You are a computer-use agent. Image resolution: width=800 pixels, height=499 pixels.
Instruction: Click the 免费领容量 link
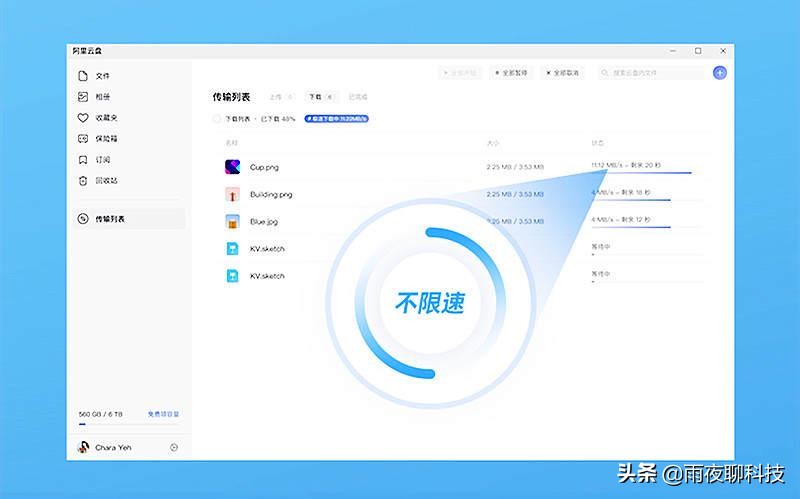[163, 414]
